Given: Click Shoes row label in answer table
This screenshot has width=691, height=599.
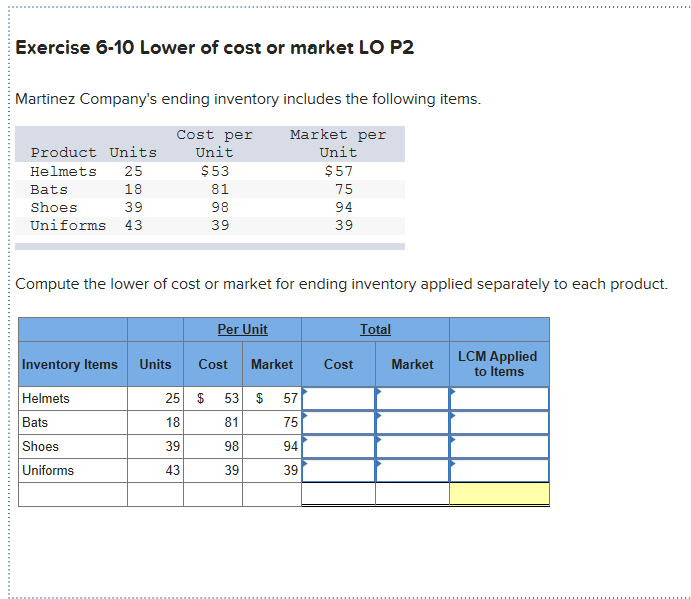Looking at the screenshot, I should coord(40,446).
